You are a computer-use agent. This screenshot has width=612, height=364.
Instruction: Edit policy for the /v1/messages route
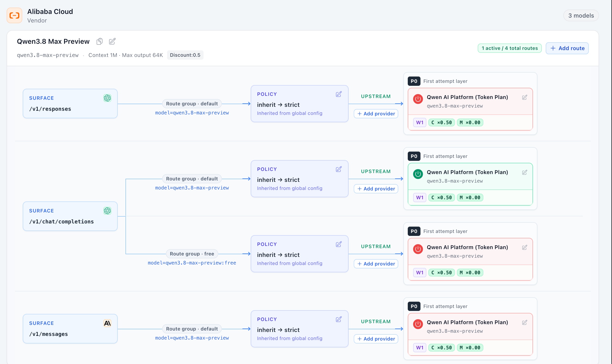coord(339,319)
